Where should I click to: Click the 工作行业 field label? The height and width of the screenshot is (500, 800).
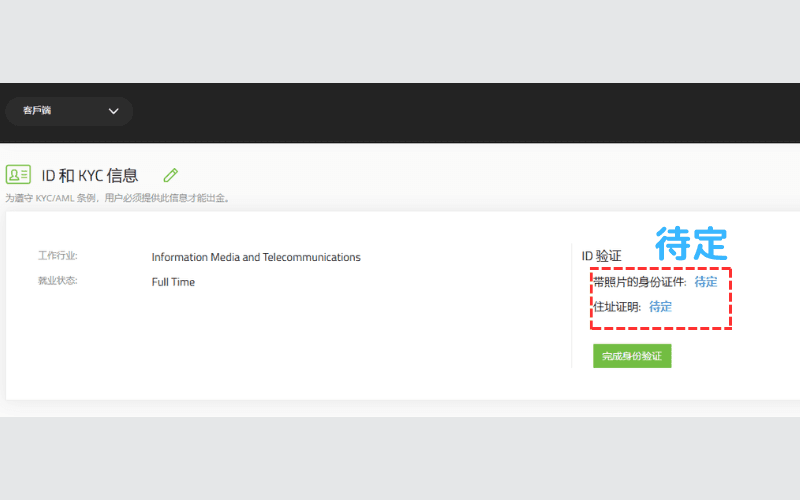point(57,256)
